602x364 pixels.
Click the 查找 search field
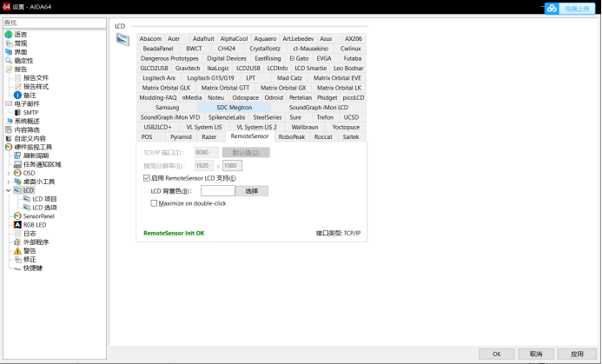click(54, 23)
